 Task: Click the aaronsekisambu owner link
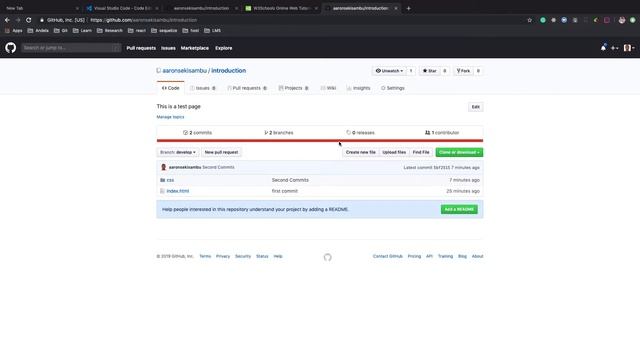(x=184, y=71)
